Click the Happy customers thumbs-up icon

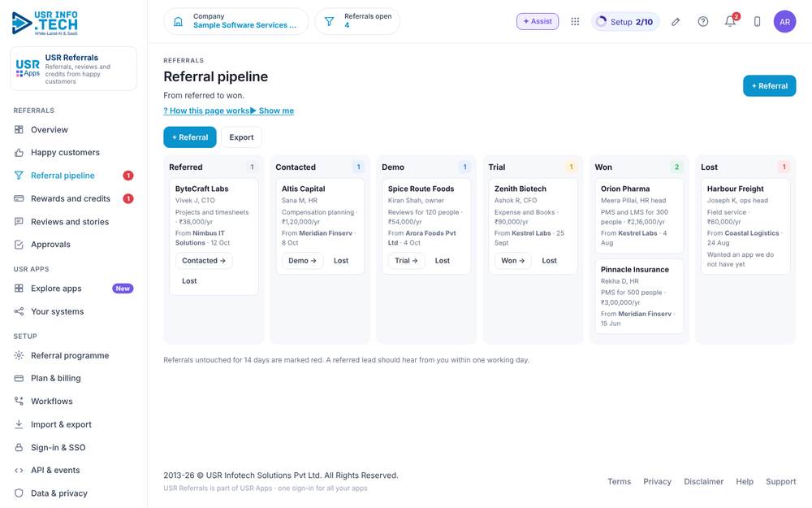tap(19, 153)
